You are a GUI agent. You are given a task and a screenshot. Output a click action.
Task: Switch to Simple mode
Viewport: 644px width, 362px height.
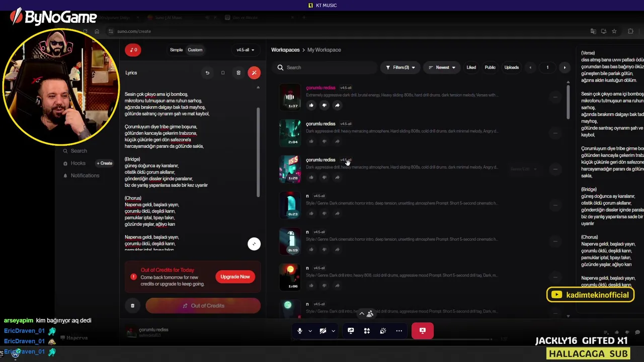tap(176, 50)
